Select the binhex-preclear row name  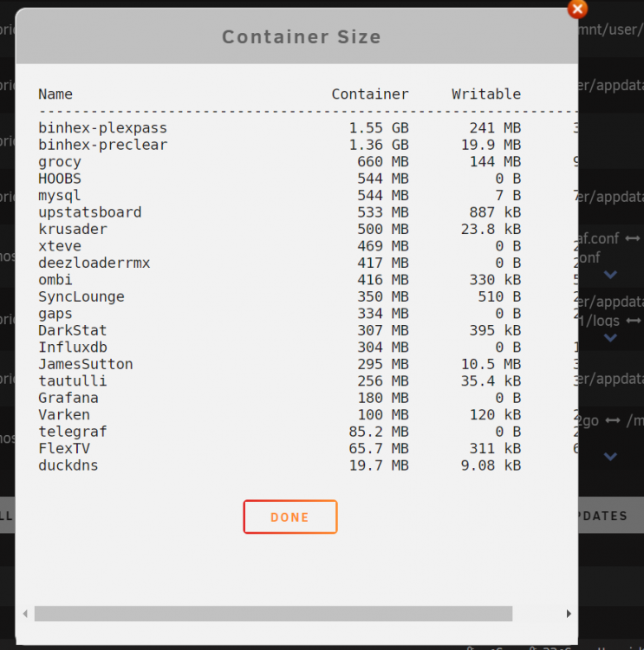click(x=103, y=145)
